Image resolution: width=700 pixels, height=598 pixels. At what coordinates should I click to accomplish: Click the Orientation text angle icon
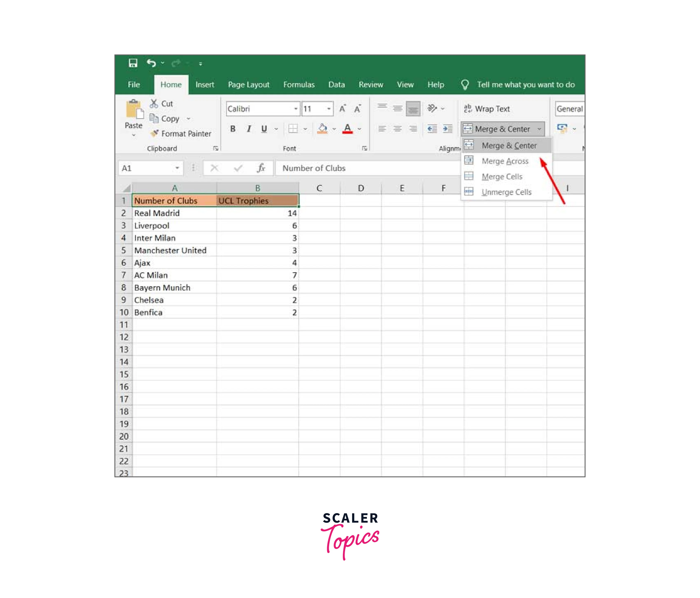(432, 109)
